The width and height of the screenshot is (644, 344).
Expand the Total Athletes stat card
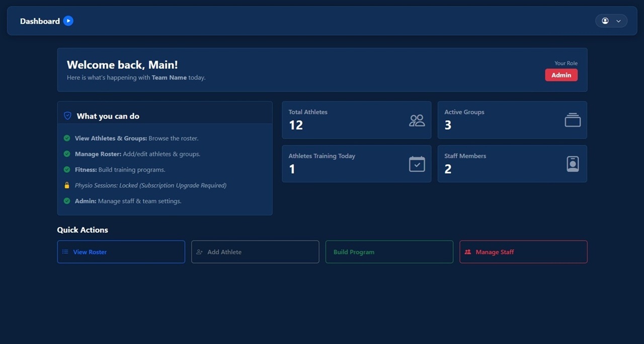[356, 120]
